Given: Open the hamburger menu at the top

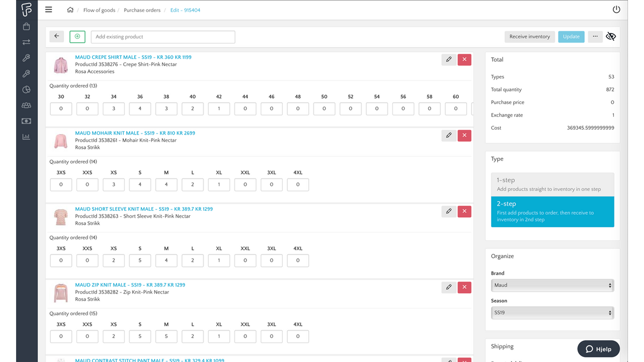Looking at the screenshot, I should click(48, 9).
